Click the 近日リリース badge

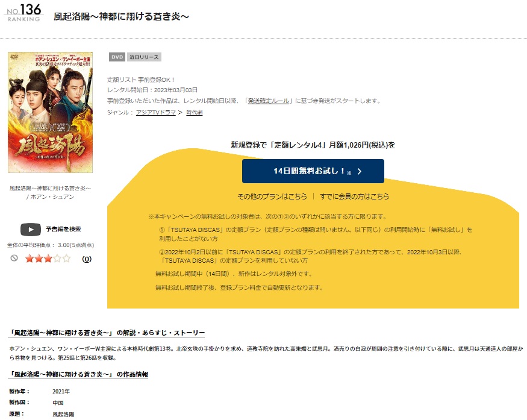click(x=144, y=57)
